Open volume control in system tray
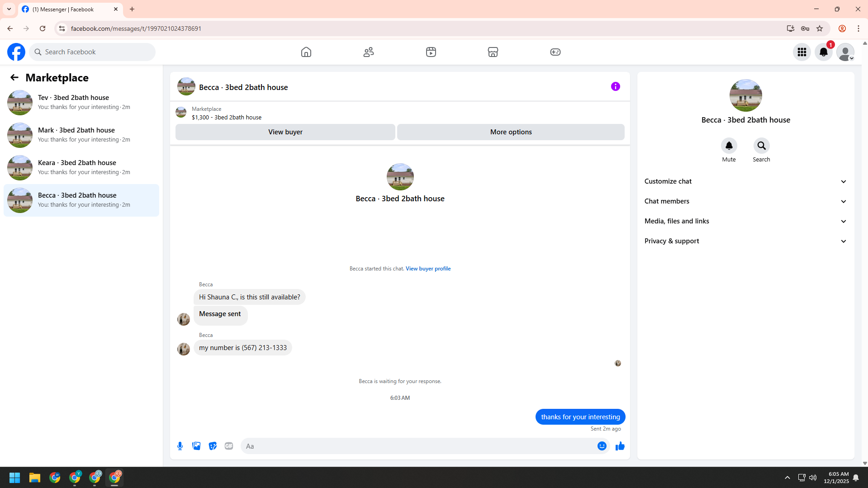The width and height of the screenshot is (868, 488). click(x=813, y=478)
